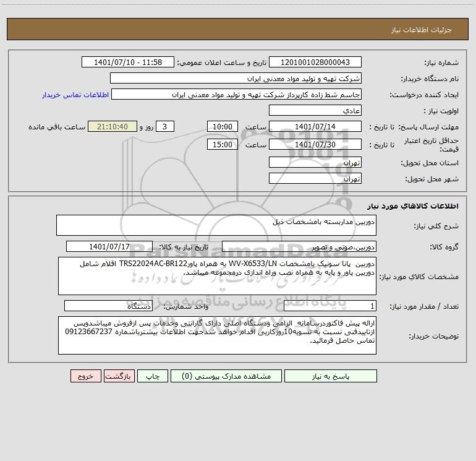
Task: Open مشاهده مدارک پیوستی (0) button
Action: coord(226,376)
